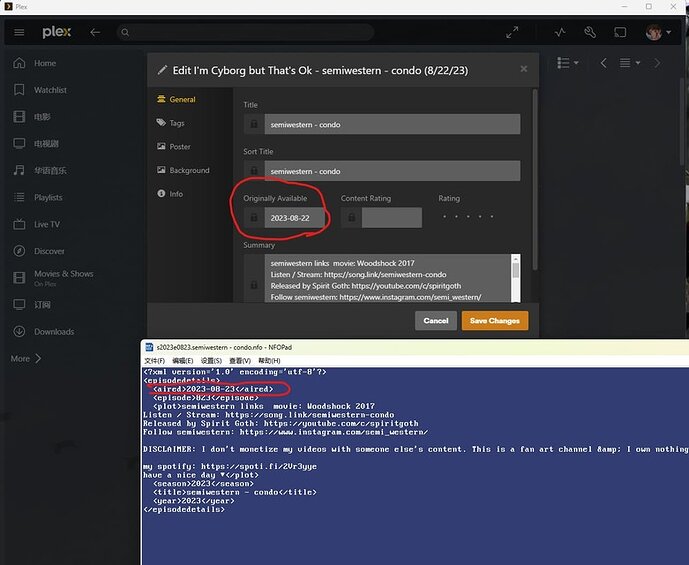Image resolution: width=689 pixels, height=565 pixels.
Task: Toggle the lock on the Sort Title field
Action: [254, 171]
